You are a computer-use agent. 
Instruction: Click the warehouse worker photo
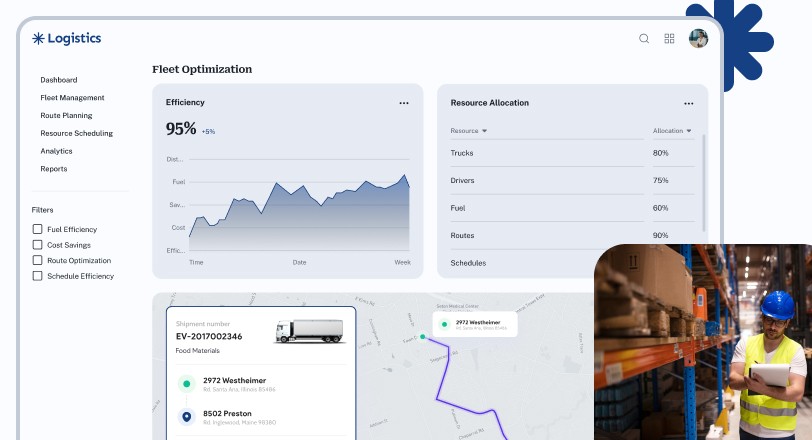pos(703,342)
